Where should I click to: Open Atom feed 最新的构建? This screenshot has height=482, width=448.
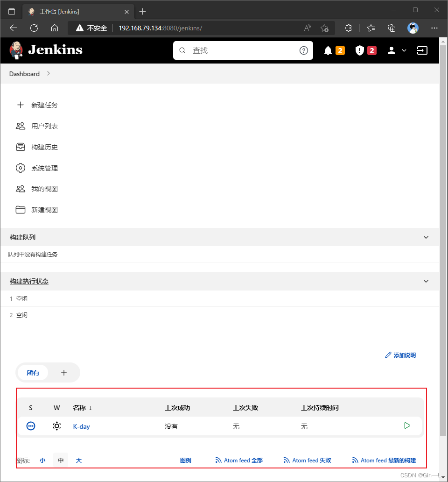384,461
